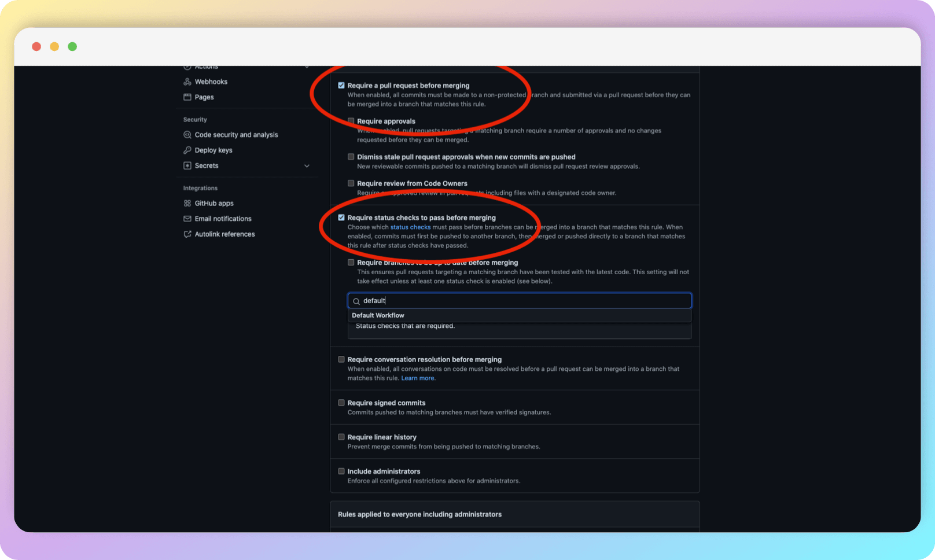Select the Pages icon in sidebar
This screenshot has height=560, width=935.
tap(187, 97)
